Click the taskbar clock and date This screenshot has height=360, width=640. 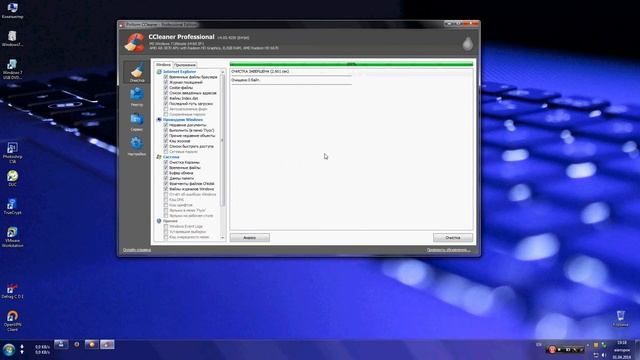(622, 350)
